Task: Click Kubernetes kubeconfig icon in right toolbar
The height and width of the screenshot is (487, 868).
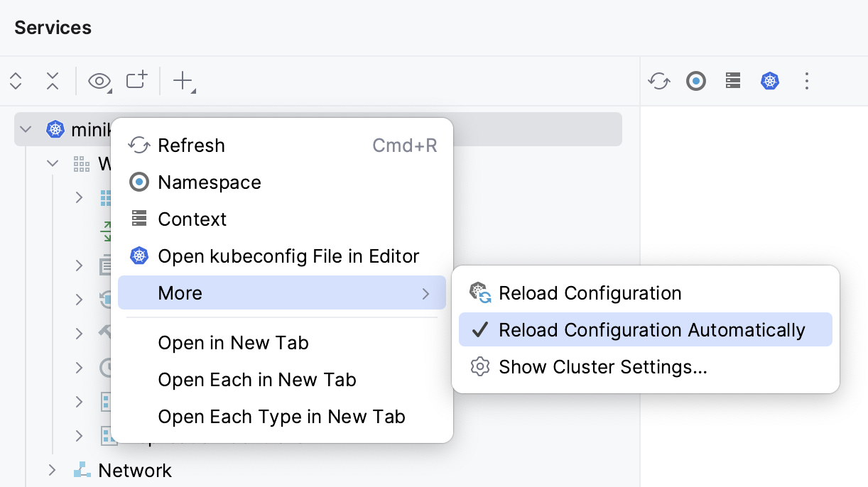Action: tap(770, 81)
